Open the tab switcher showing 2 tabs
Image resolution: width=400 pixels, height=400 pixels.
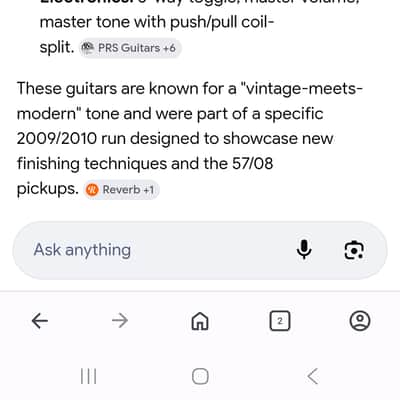pyautogui.click(x=280, y=321)
